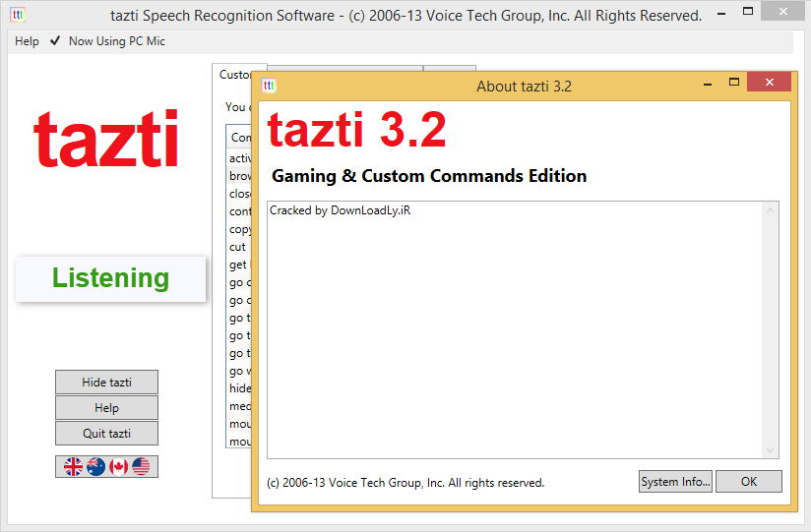Maximize the About tazti 3.2 dialog
Viewport: 811px width, 532px height.
(734, 83)
